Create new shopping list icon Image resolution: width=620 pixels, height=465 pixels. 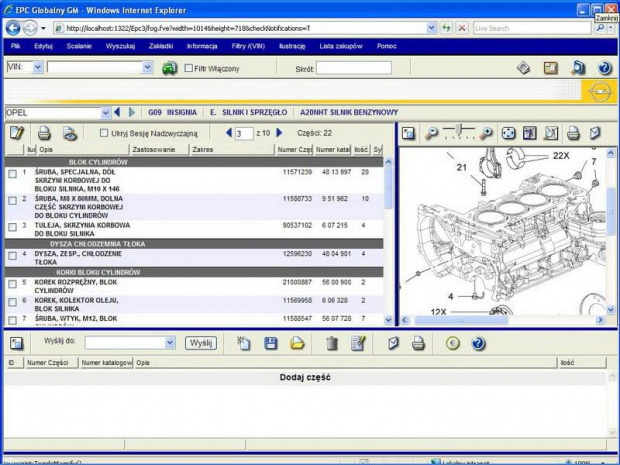tap(244, 343)
